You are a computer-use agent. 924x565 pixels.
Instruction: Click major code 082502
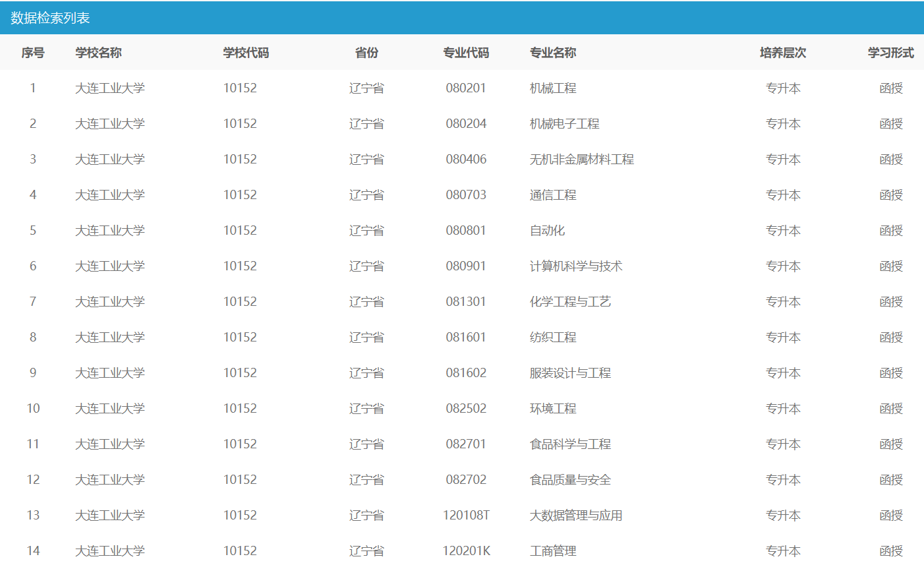click(x=466, y=409)
